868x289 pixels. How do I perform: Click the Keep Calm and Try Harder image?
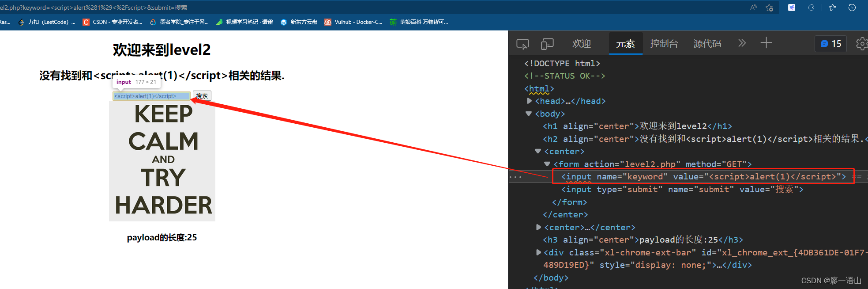click(x=162, y=161)
